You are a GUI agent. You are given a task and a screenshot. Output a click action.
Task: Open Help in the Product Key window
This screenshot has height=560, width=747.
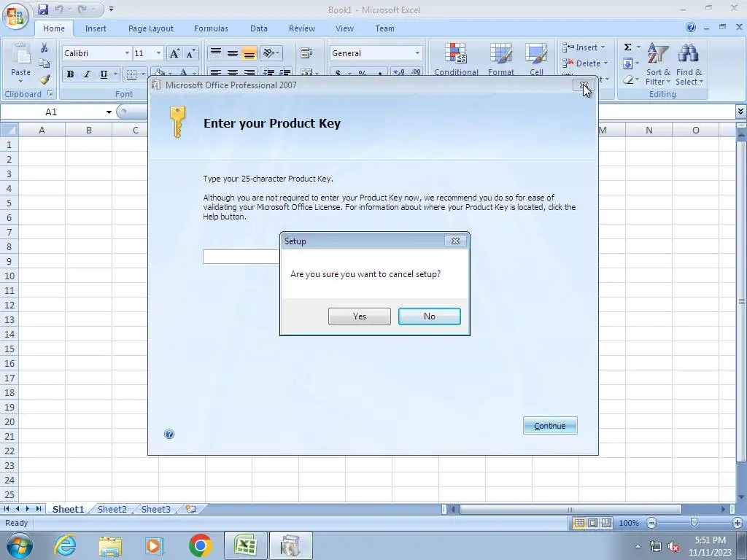click(x=169, y=434)
